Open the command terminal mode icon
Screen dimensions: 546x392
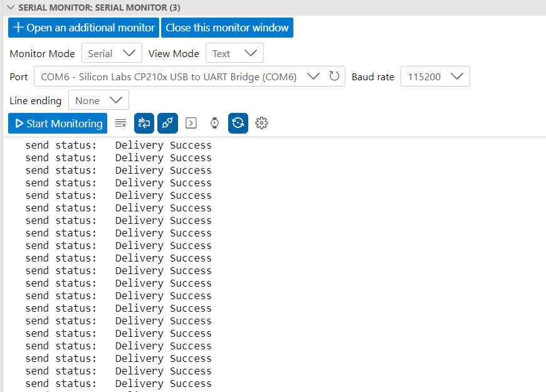click(191, 123)
